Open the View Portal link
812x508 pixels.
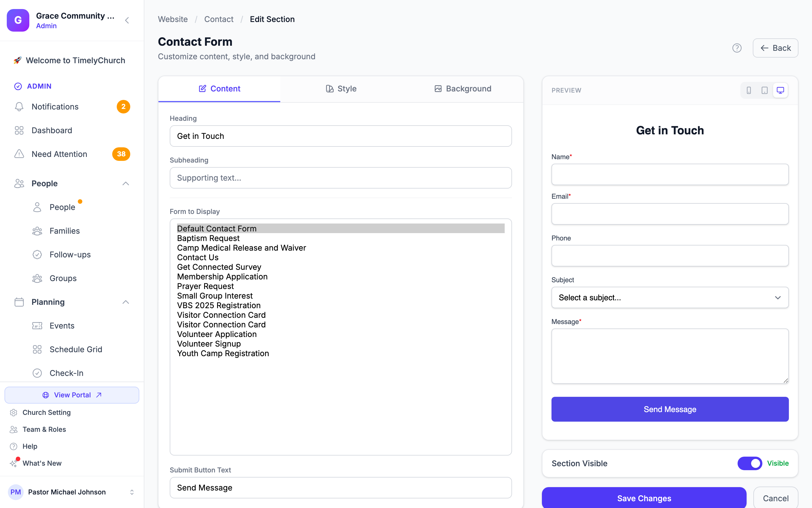[x=72, y=395]
